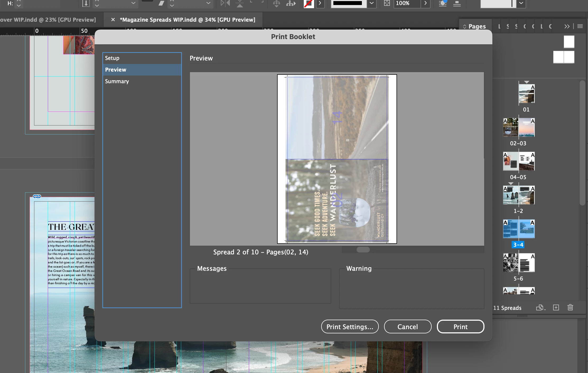
Task: Click the fill none swatch with red slash
Action: pos(309,3)
